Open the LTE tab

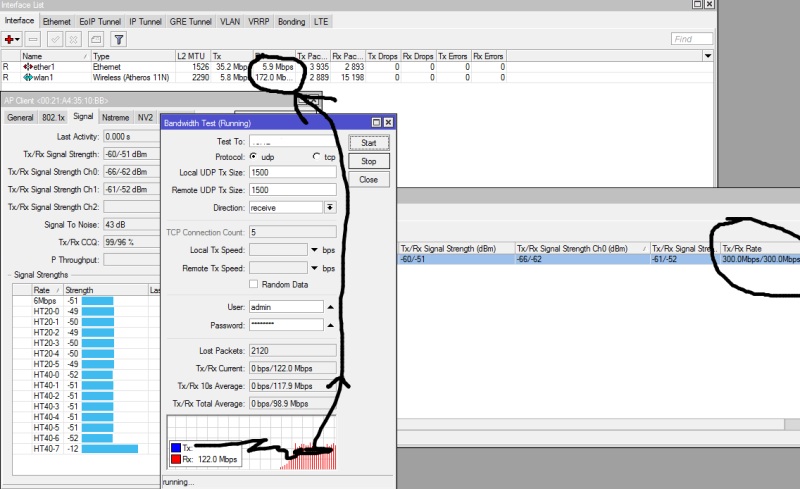point(321,21)
